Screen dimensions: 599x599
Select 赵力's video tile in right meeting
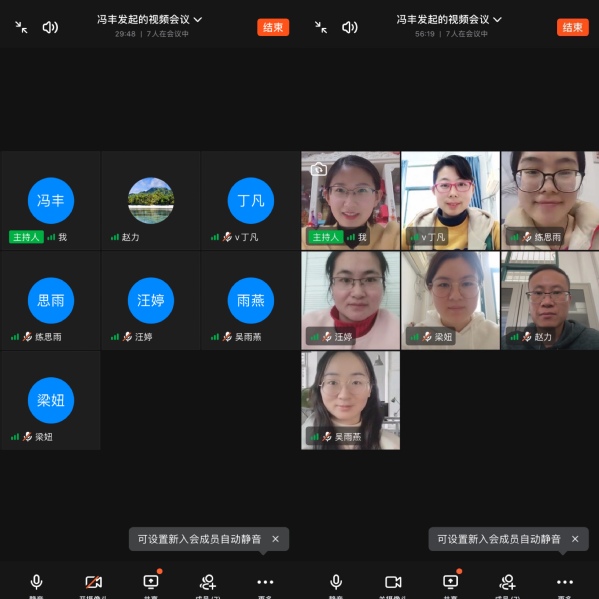pos(550,300)
